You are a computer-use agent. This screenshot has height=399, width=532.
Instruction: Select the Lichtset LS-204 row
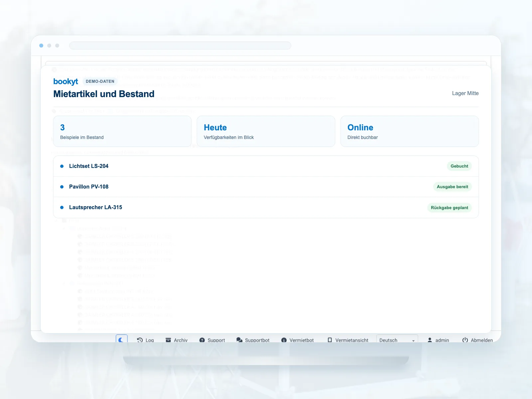(x=266, y=166)
